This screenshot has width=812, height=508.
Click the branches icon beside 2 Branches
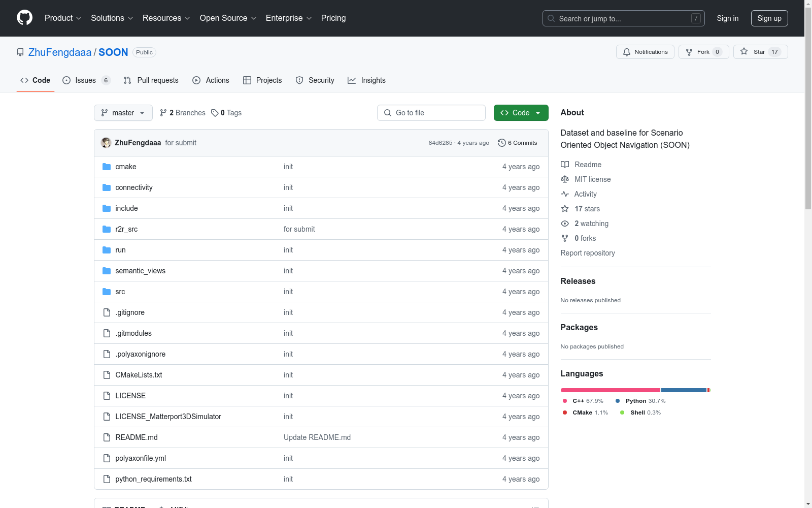[163, 113]
